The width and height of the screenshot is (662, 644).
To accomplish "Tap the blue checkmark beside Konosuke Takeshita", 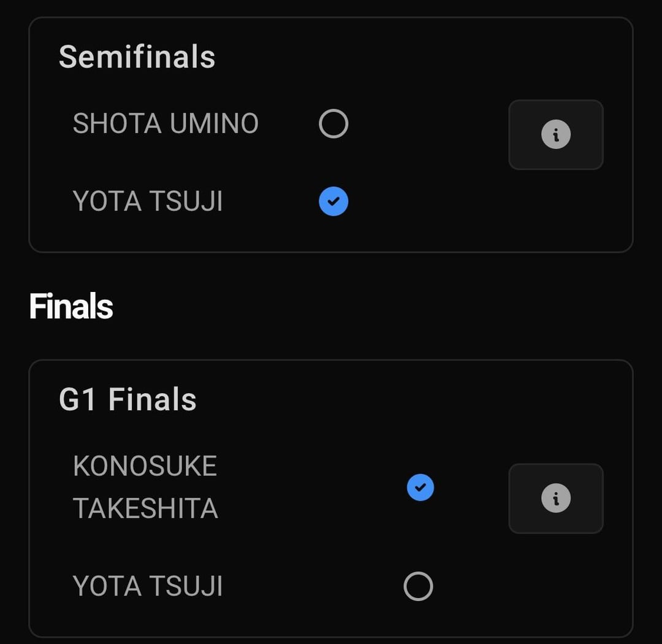I will (420, 487).
